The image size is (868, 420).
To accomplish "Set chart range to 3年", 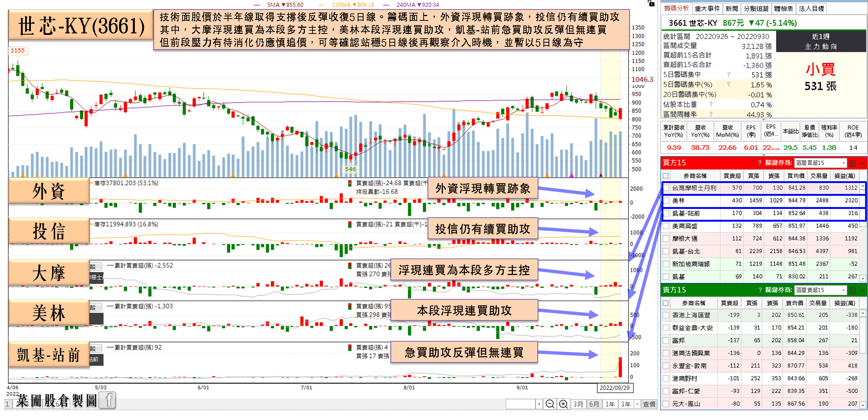I will coord(626,404).
